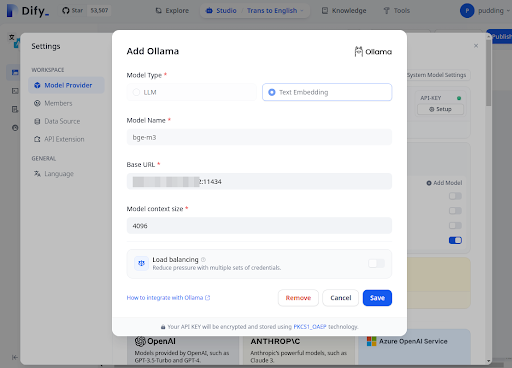Screen dimensions: 512x368
Task: Click the fourth left sidebar round icon
Action: tap(15, 128)
